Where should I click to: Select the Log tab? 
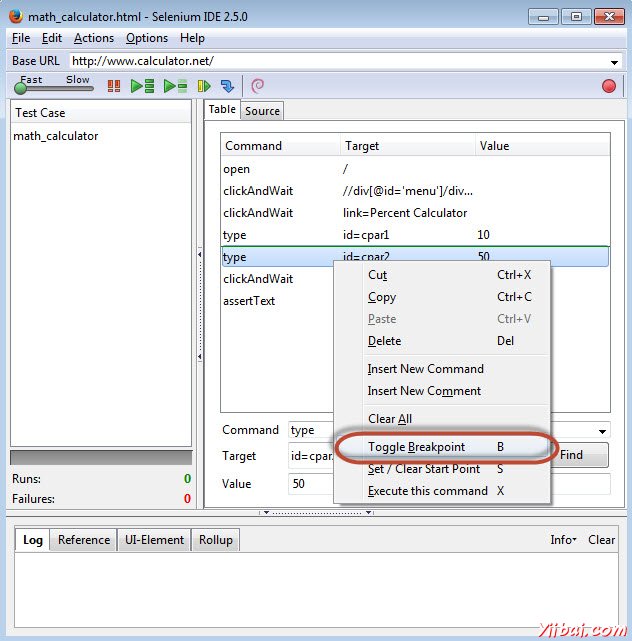[33, 540]
